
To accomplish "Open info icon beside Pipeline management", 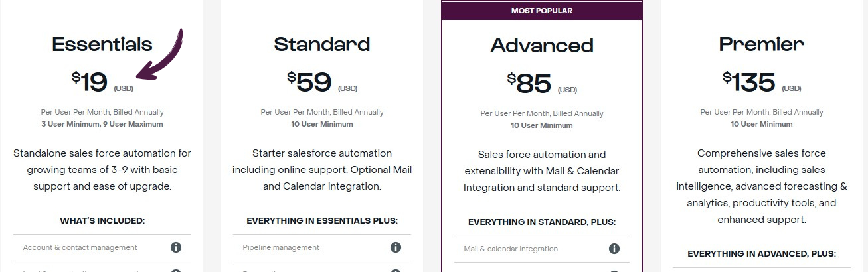I will click(396, 247).
